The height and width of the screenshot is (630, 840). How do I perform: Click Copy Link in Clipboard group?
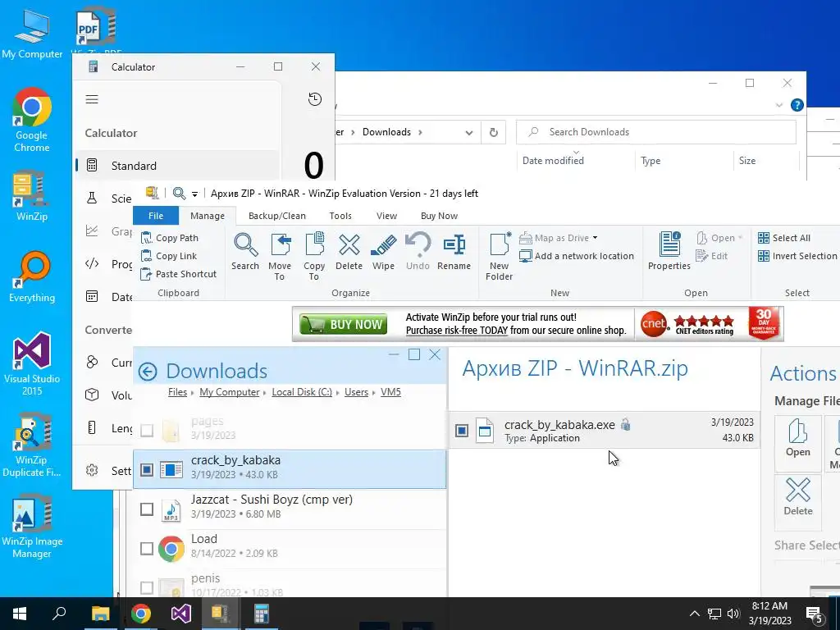[169, 256]
